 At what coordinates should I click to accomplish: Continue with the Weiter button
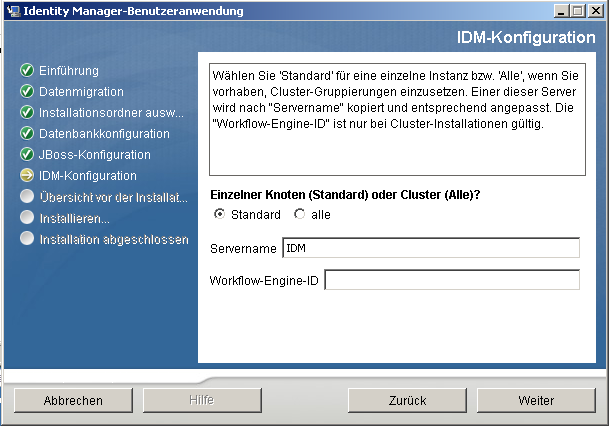point(536,400)
